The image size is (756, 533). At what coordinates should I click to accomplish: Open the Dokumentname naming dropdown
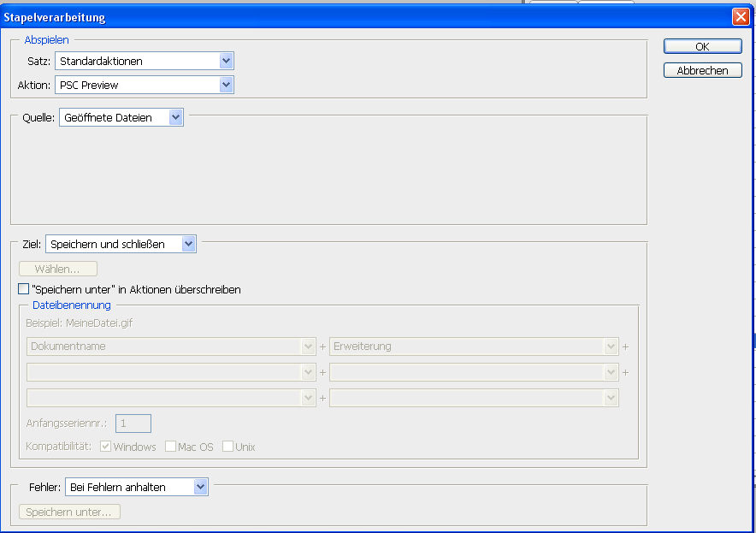[x=171, y=346]
